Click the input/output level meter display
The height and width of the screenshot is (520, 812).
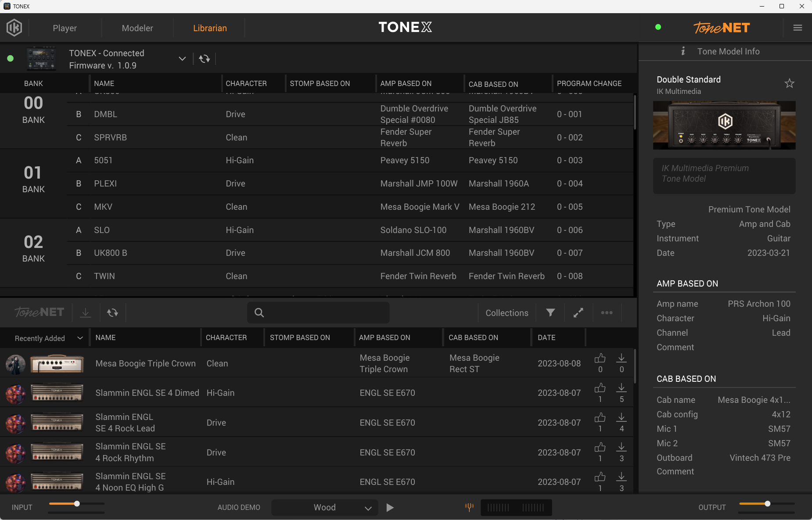pos(516,508)
